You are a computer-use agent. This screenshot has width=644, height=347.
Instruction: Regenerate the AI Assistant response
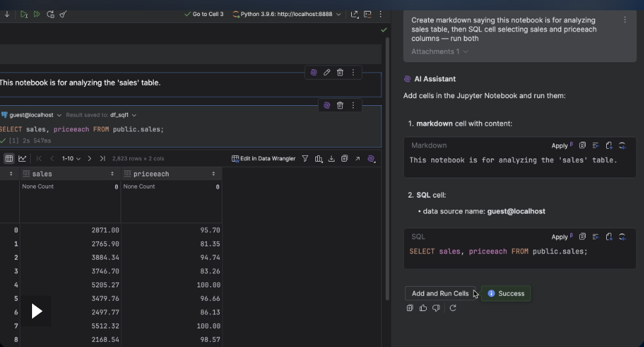[452, 309]
